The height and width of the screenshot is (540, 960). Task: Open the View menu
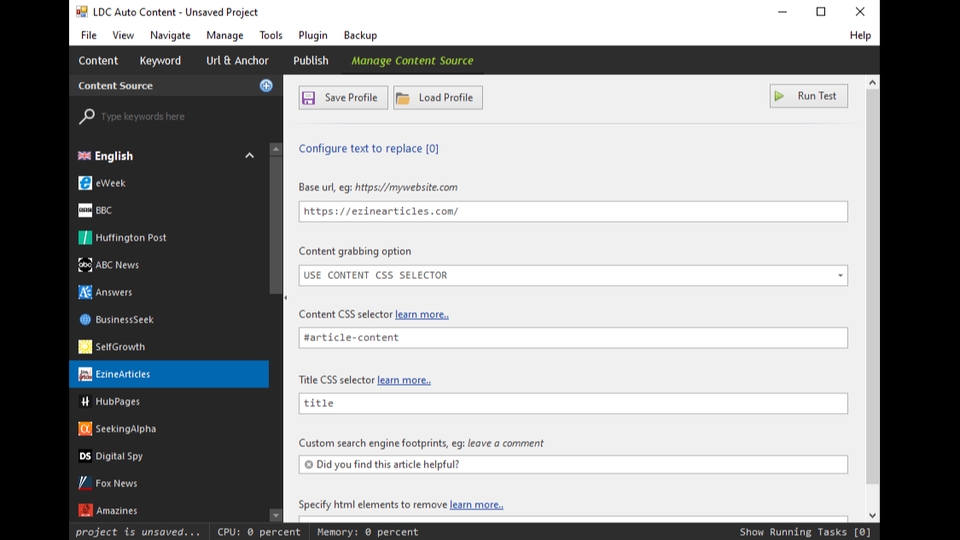pyautogui.click(x=123, y=36)
